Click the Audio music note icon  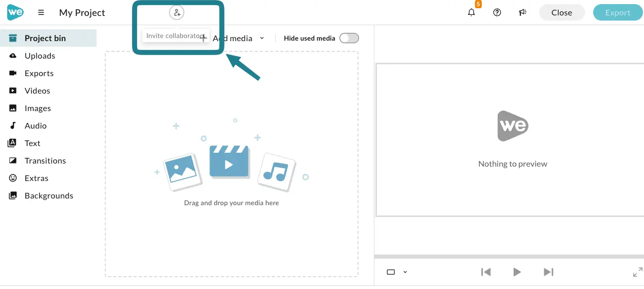click(x=13, y=125)
